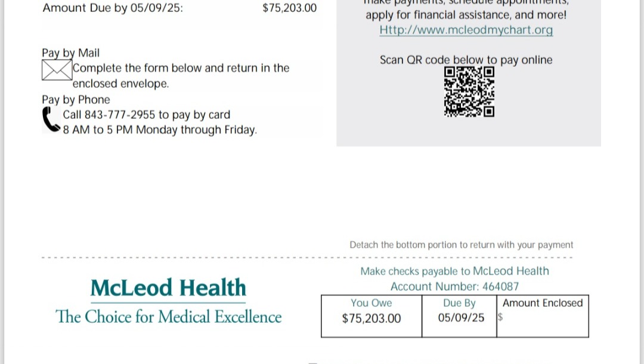Click the QR code to pay online
The height and width of the screenshot is (364, 644).
[x=469, y=92]
